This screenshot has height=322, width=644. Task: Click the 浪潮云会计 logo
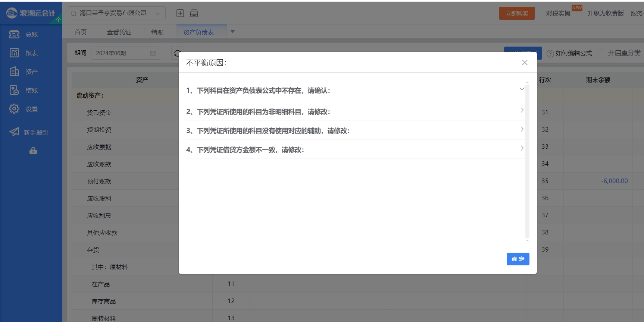[31, 13]
